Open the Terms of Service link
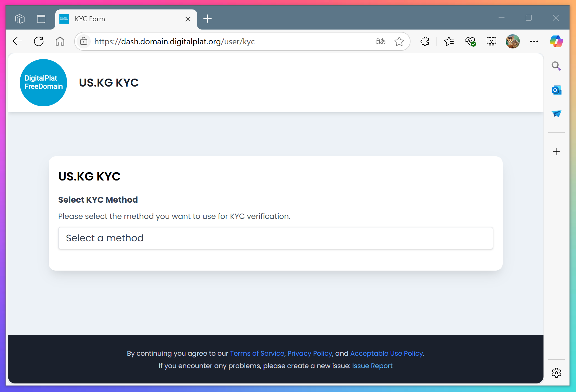This screenshot has width=576, height=392. pyautogui.click(x=257, y=353)
